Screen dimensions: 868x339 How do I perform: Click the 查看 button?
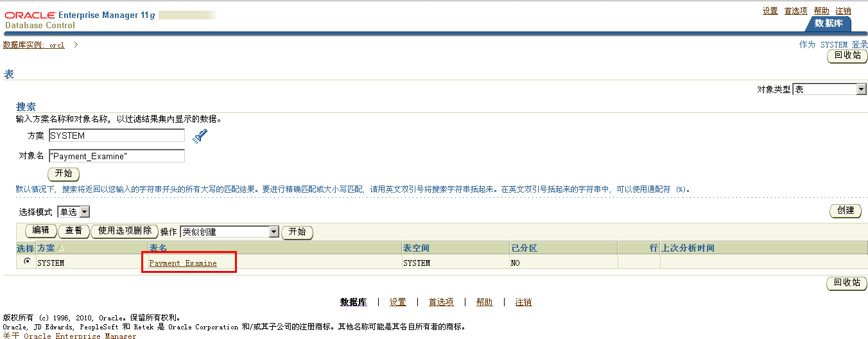click(x=74, y=231)
